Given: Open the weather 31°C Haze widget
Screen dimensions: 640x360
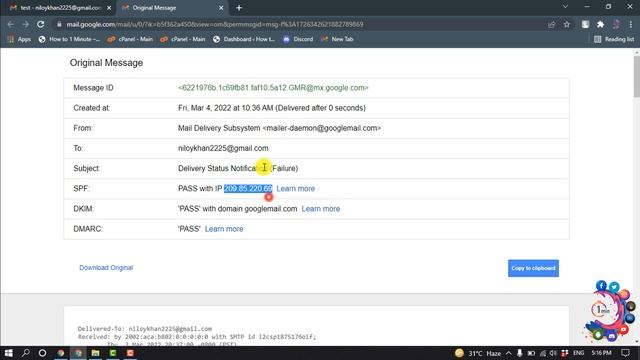Looking at the screenshot, I should 478,353.
